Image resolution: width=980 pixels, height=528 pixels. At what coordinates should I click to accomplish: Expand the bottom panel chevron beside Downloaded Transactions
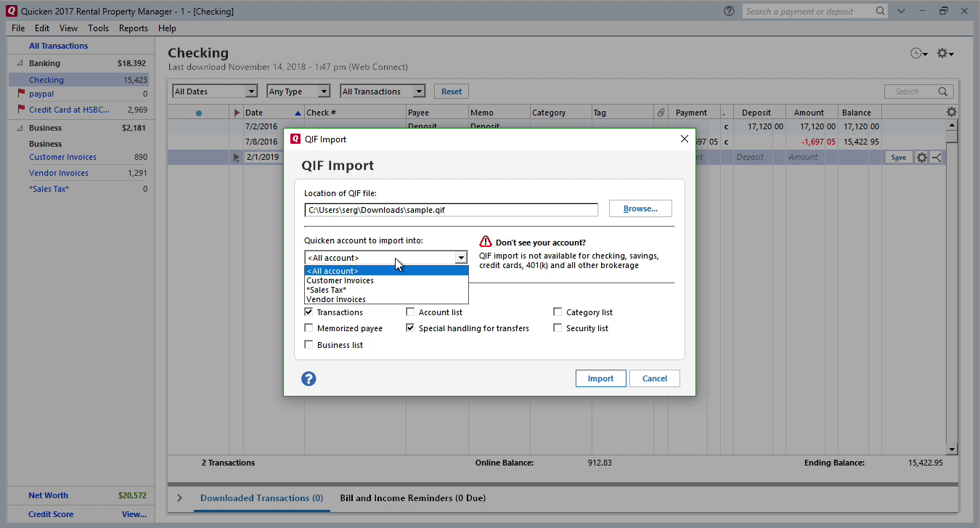coord(179,498)
